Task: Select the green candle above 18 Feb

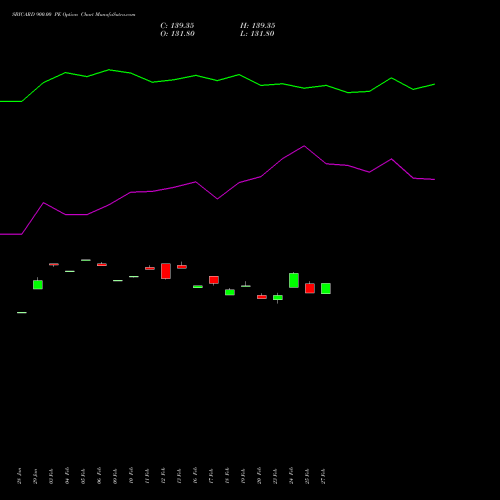Action: [230, 292]
